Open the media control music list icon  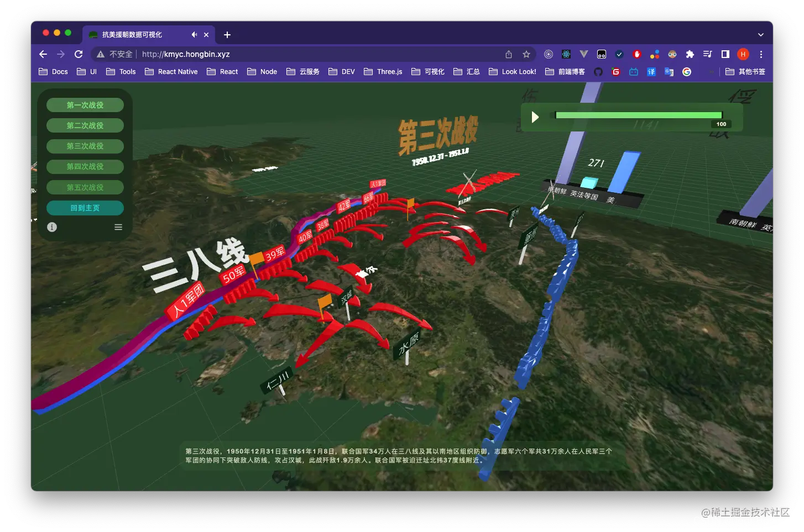click(708, 54)
